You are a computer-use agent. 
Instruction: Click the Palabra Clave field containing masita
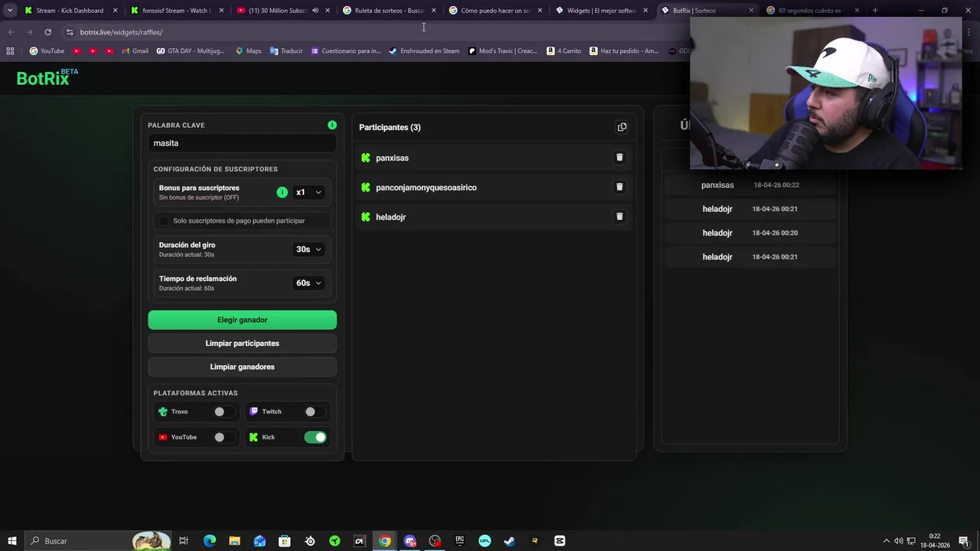click(242, 143)
